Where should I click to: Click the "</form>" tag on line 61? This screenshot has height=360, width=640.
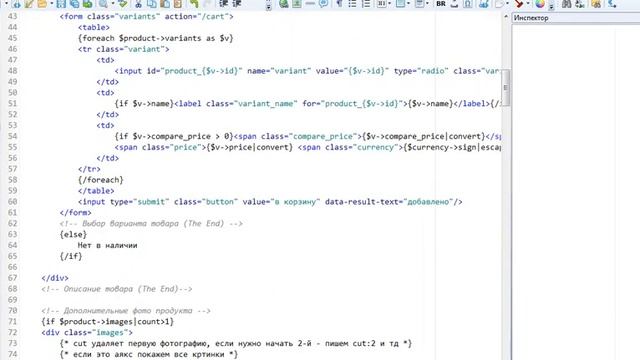click(76, 213)
